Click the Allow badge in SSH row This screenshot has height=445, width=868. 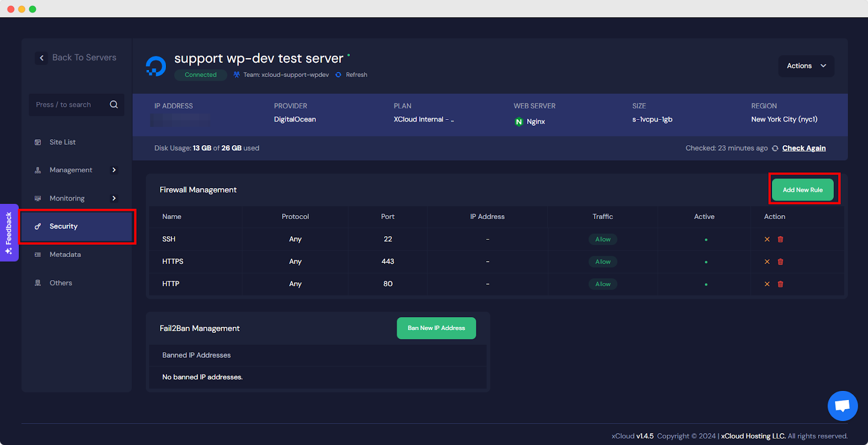coord(603,239)
